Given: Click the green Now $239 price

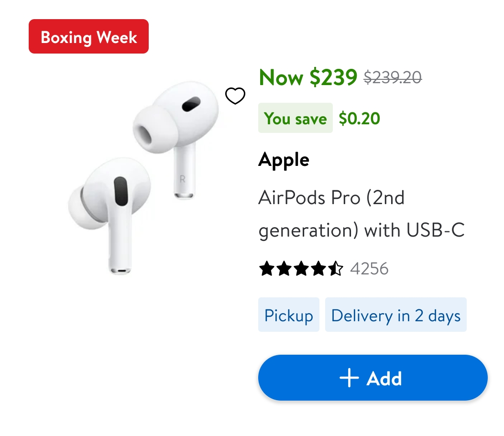Looking at the screenshot, I should point(308,77).
